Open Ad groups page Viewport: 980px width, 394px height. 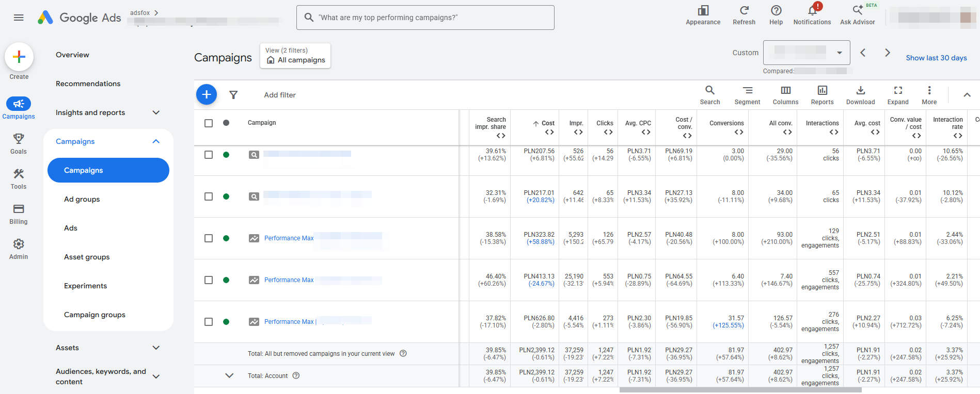[82, 199]
